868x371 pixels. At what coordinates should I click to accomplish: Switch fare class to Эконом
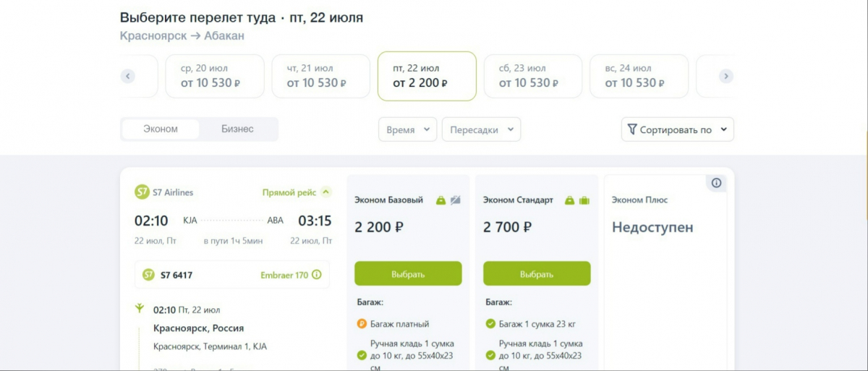161,129
